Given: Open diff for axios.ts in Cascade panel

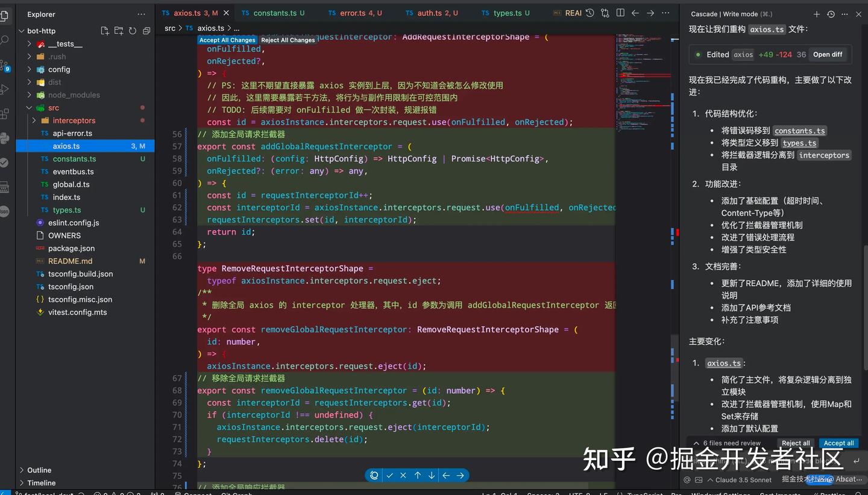Looking at the screenshot, I should coord(827,54).
